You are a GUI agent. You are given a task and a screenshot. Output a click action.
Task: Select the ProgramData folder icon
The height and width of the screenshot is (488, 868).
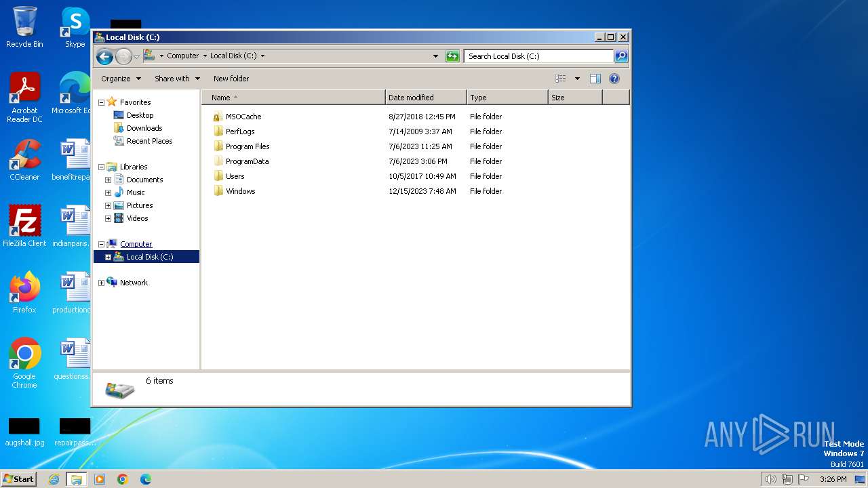[218, 161]
